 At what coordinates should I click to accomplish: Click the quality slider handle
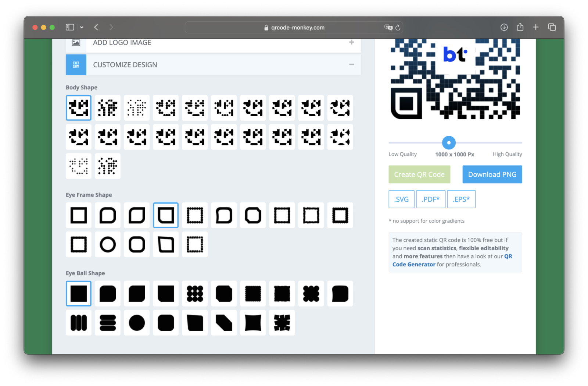click(449, 142)
